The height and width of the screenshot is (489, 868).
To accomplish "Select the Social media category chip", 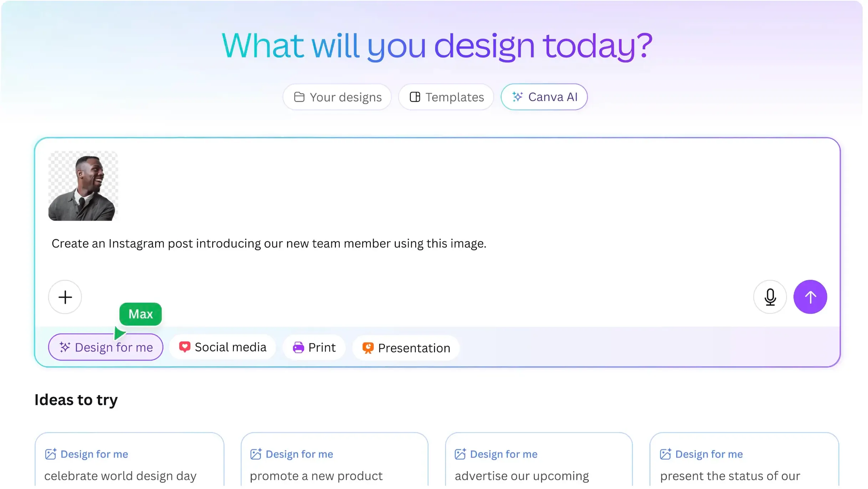I will 223,347.
